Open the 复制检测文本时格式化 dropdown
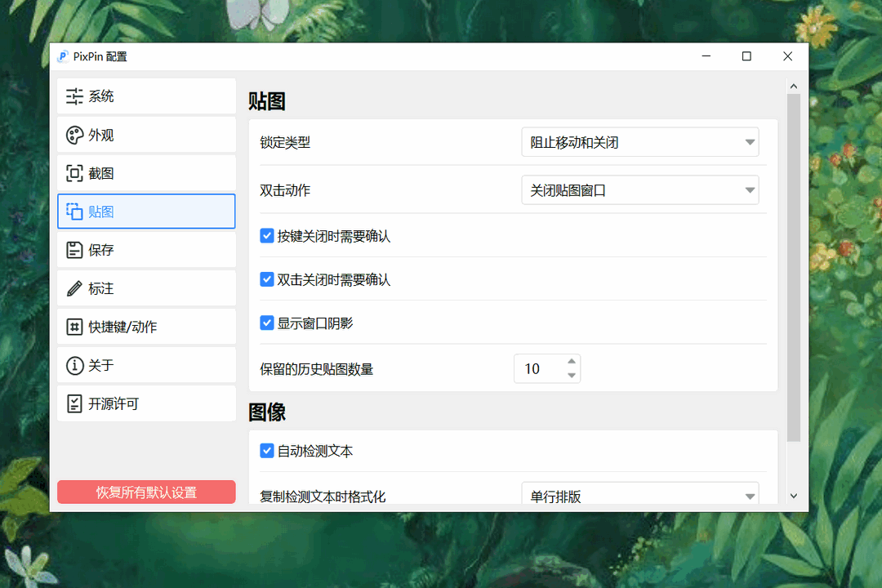Image resolution: width=882 pixels, height=588 pixels. [x=639, y=495]
